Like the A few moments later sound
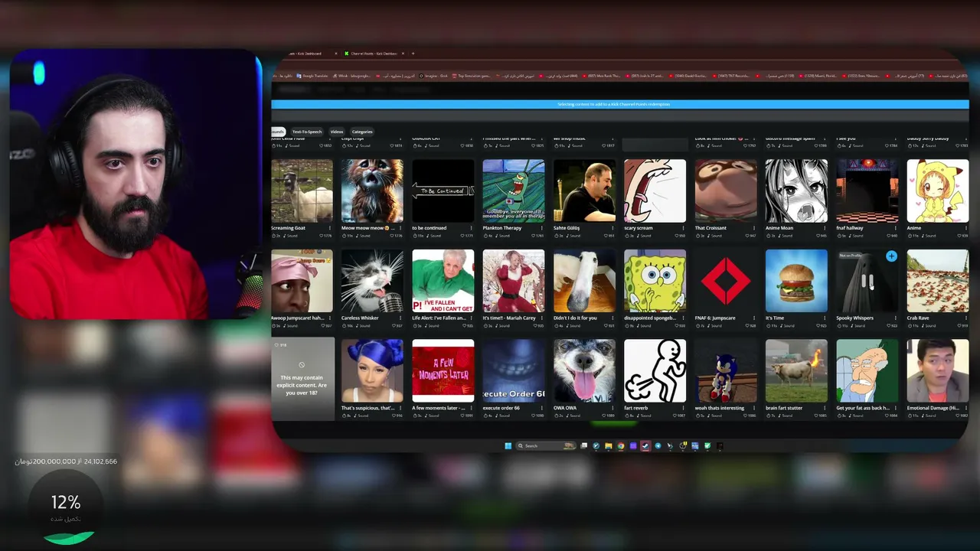Viewport: 980px width, 551px height. [462, 416]
